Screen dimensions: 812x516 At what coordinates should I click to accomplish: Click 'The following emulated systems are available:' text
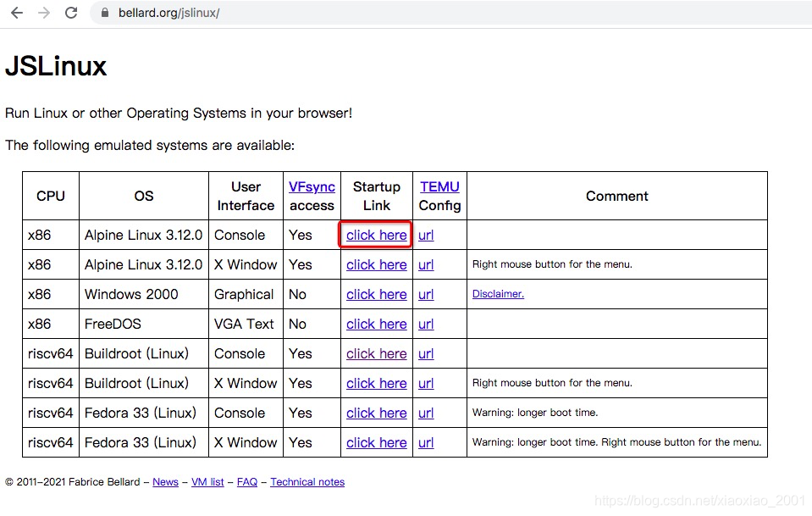(150, 145)
